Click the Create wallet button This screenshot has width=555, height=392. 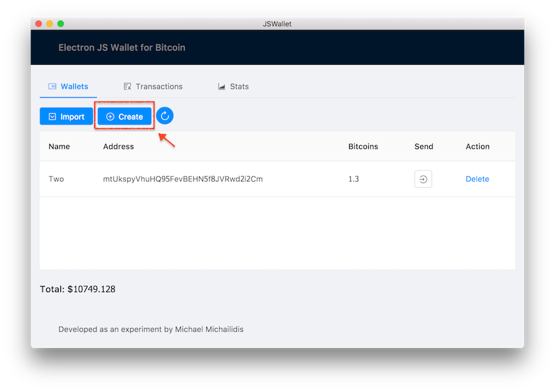coord(125,116)
